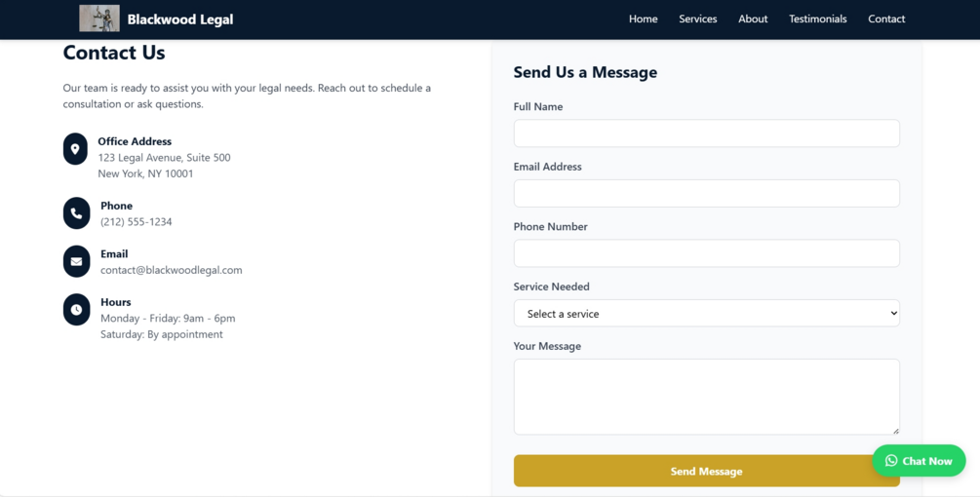Click the WhatsApp icon in Chat Now
The width and height of the screenshot is (980, 497).
[x=891, y=461]
